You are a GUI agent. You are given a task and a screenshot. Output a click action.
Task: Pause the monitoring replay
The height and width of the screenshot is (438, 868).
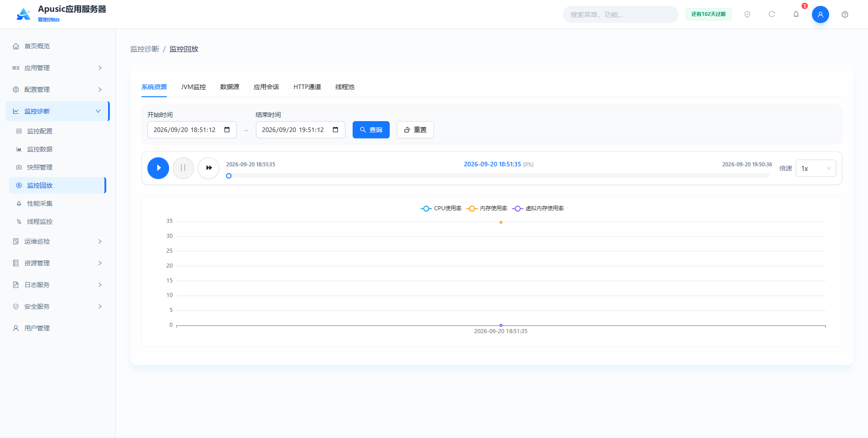click(183, 168)
